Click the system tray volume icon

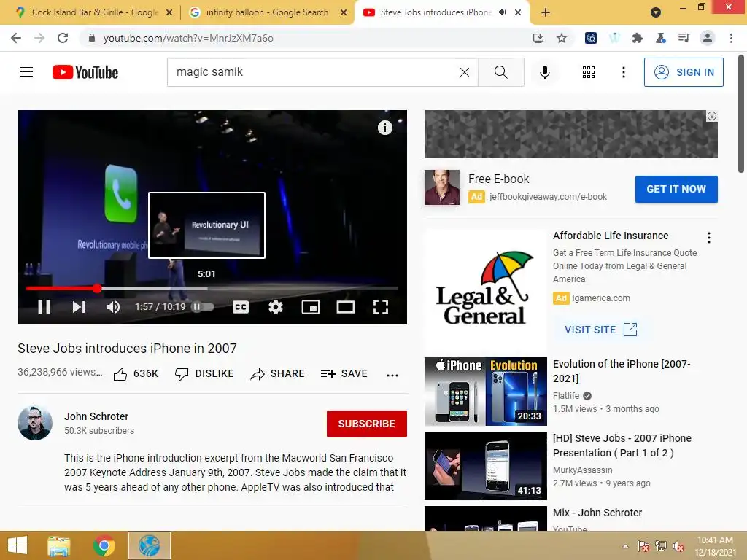coord(678,546)
